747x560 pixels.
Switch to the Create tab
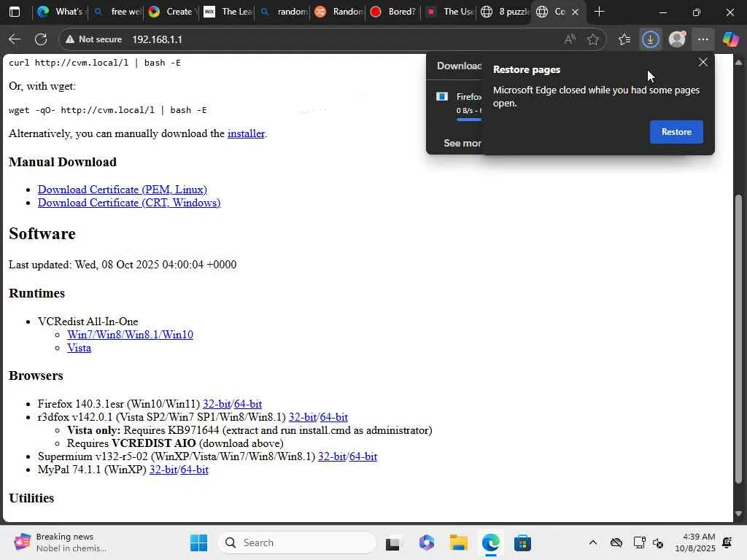pyautogui.click(x=172, y=12)
